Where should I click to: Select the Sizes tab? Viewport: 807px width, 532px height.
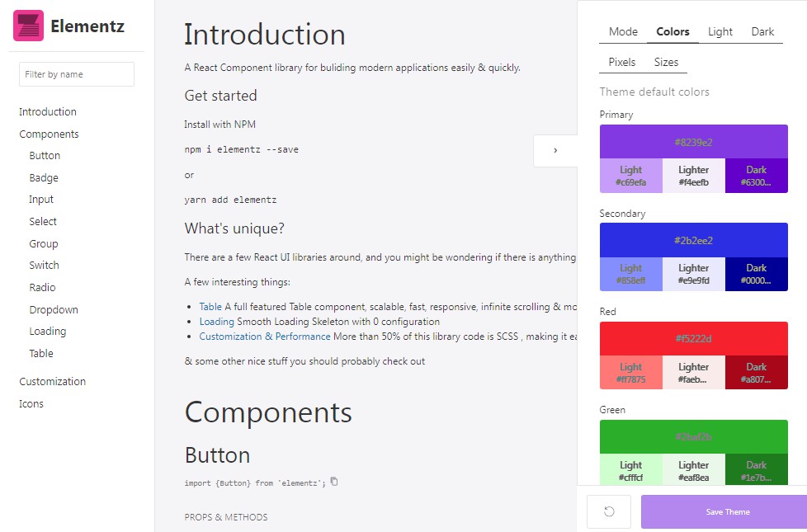[x=666, y=62]
